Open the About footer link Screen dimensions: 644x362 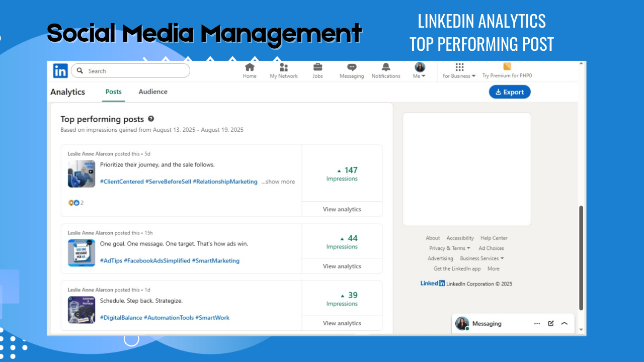click(433, 238)
